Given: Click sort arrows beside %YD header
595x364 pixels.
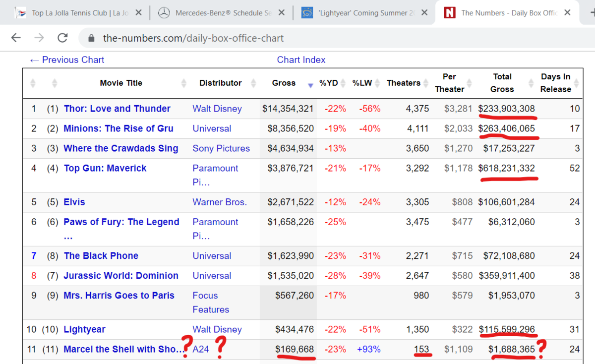Looking at the screenshot, I should pos(345,83).
